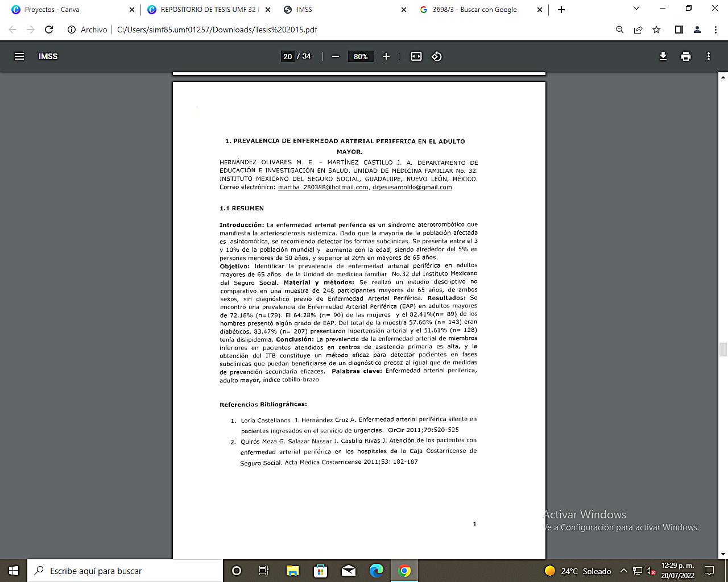Fit PDF page to width
Screen dimensions: 728x582
click(x=416, y=56)
